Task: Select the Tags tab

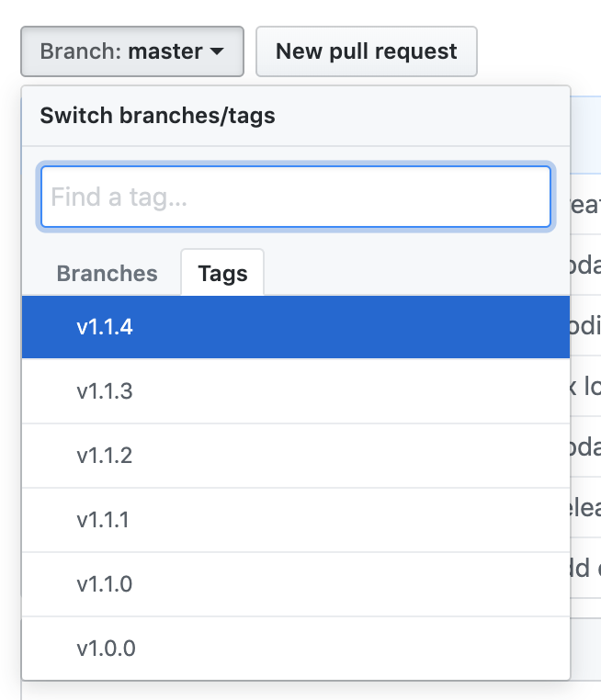Action: tap(222, 274)
